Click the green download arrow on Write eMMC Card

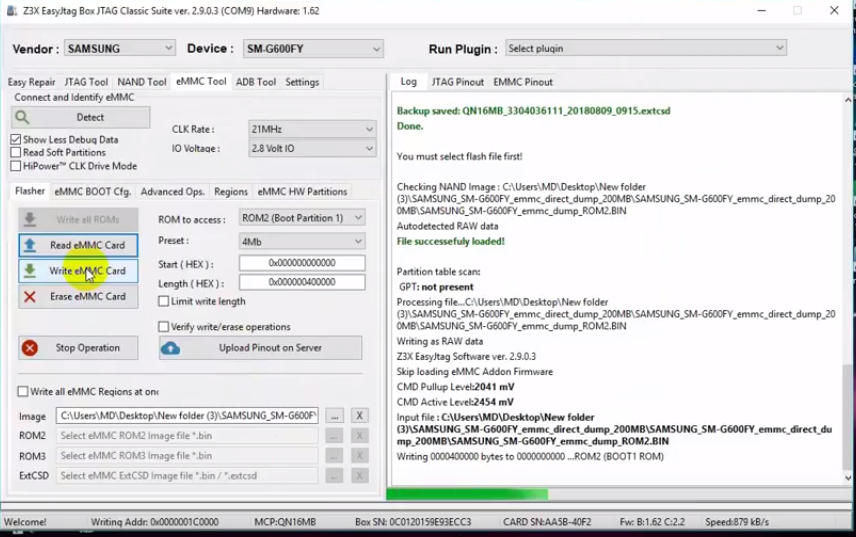(30, 271)
